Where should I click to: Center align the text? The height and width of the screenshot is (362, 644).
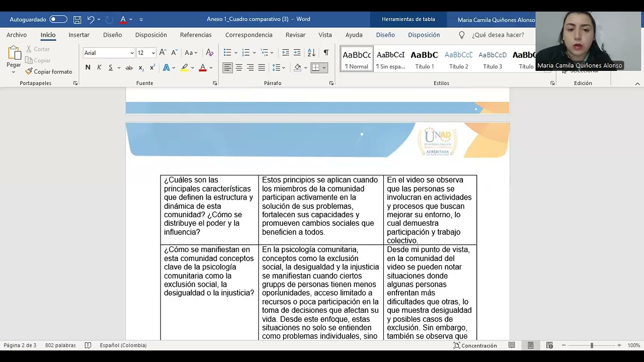coord(239,67)
